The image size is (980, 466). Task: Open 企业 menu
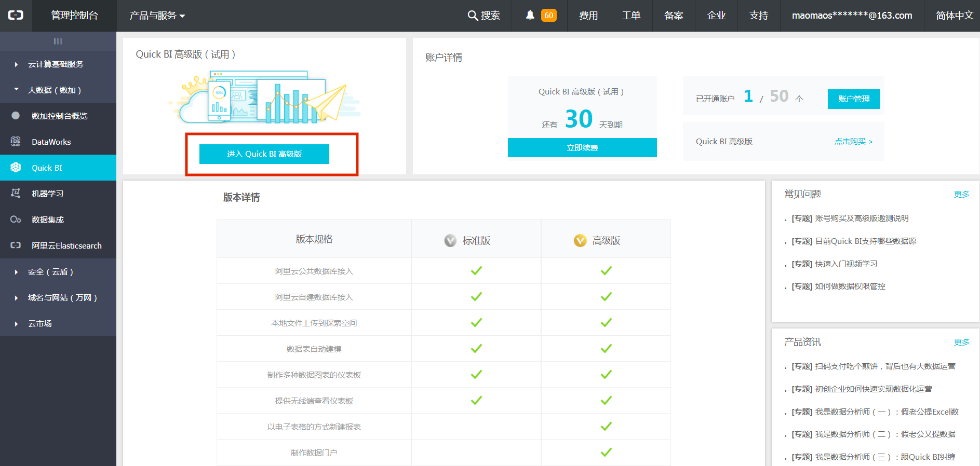[716, 16]
